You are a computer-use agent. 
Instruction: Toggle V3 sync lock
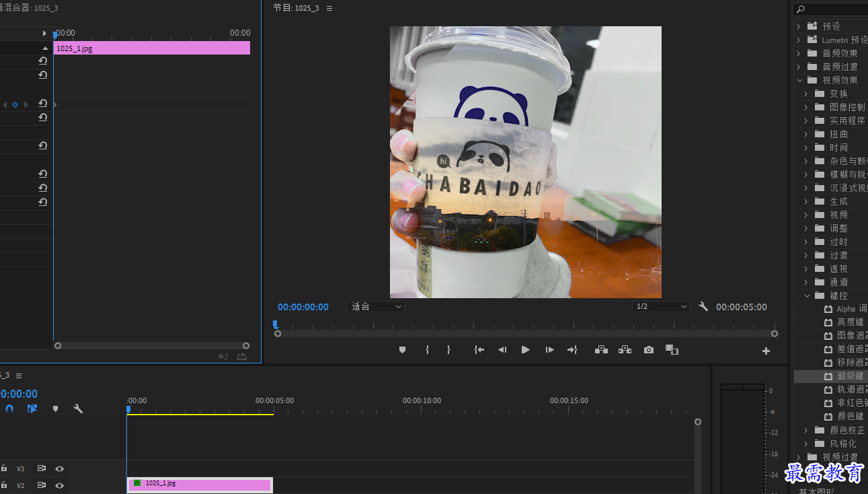click(41, 468)
